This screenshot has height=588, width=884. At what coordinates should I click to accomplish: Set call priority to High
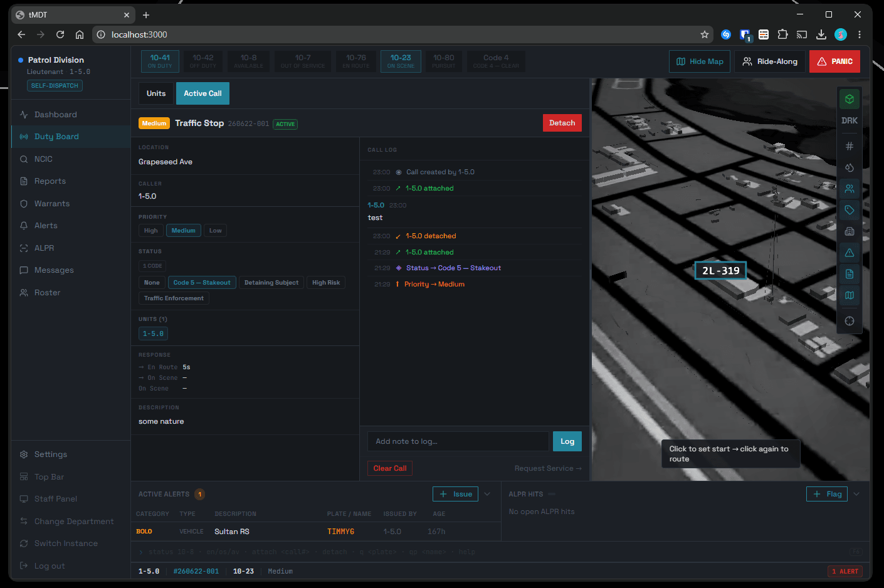click(151, 231)
